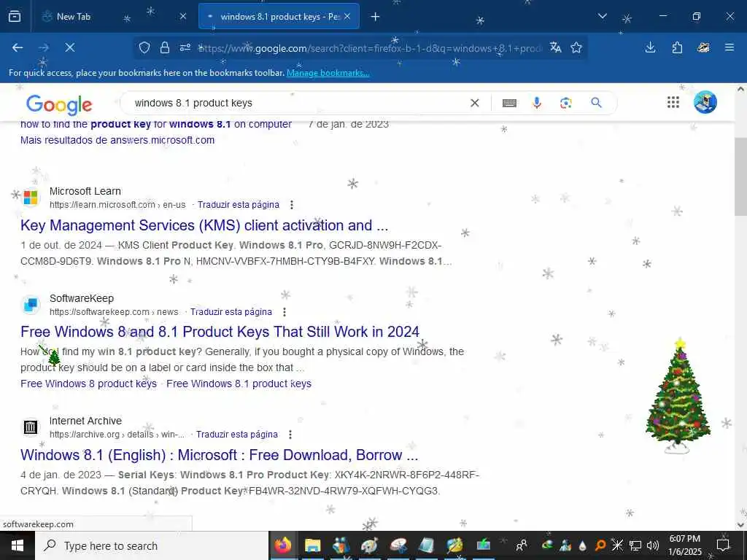747x560 pixels.
Task: Click the Microsoft Learn site favicon
Action: (x=31, y=198)
